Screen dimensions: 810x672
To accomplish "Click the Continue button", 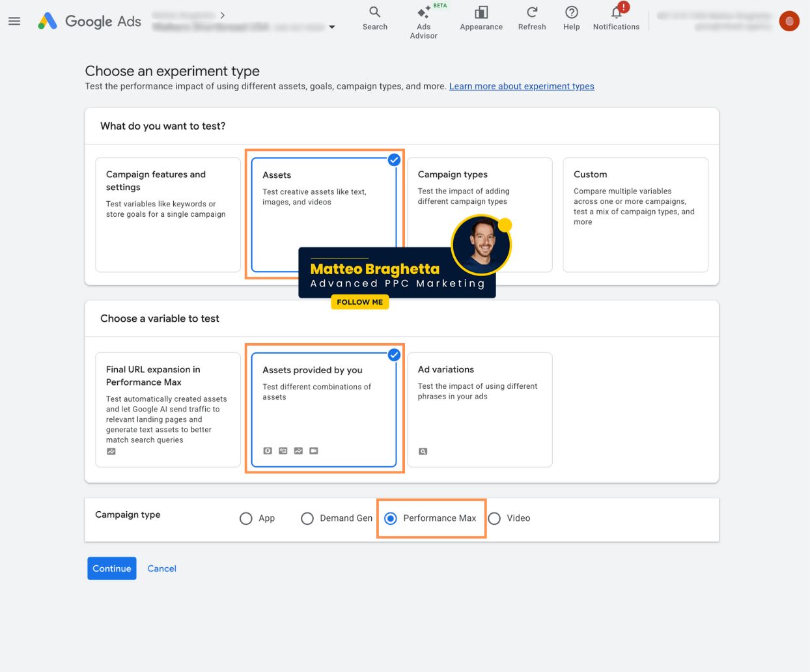I will point(111,568).
